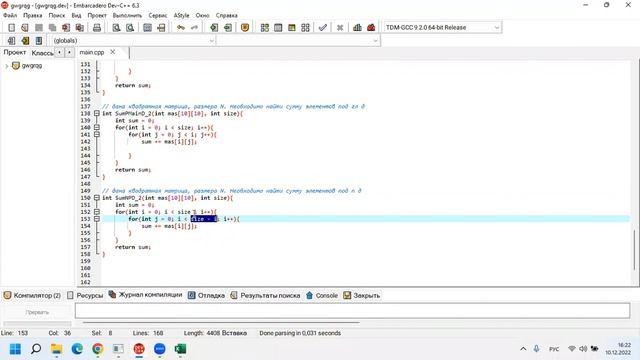Click the Закрыть button in bottom panel
The image size is (640, 360).
(x=362, y=295)
